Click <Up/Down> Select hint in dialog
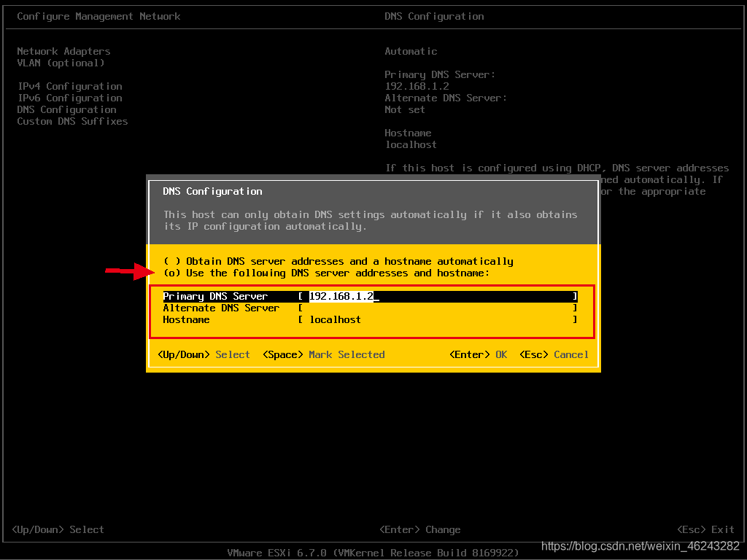747x560 pixels. pos(204,354)
